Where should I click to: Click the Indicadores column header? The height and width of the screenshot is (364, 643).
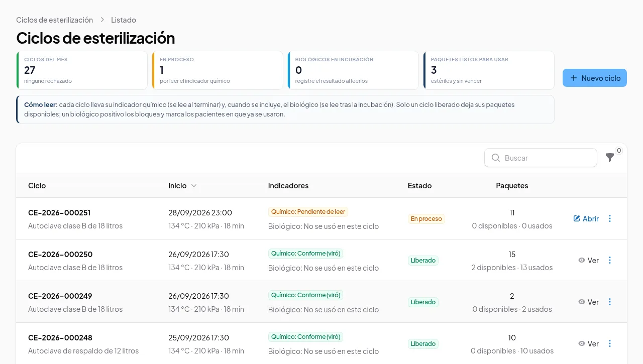tap(288, 186)
